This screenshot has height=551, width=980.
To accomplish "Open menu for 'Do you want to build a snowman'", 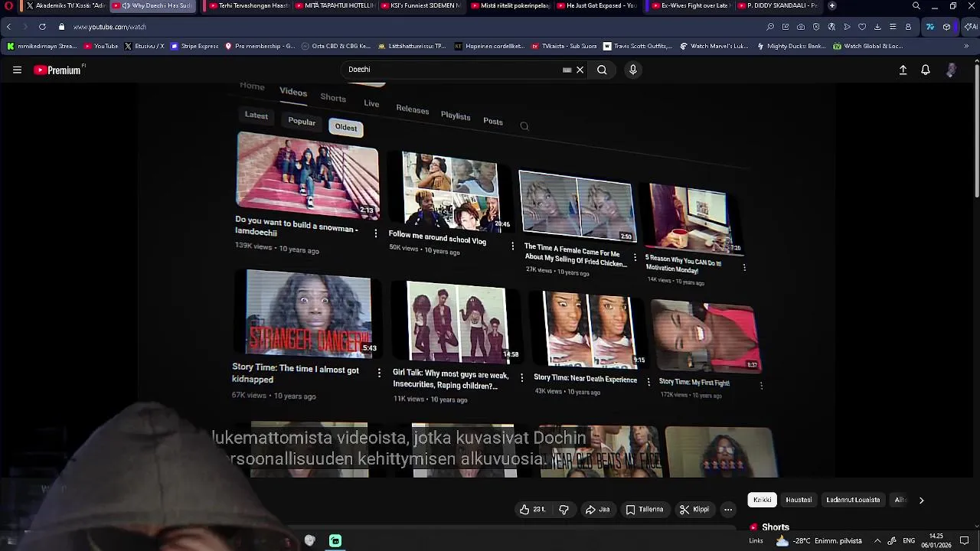I will [x=375, y=233].
